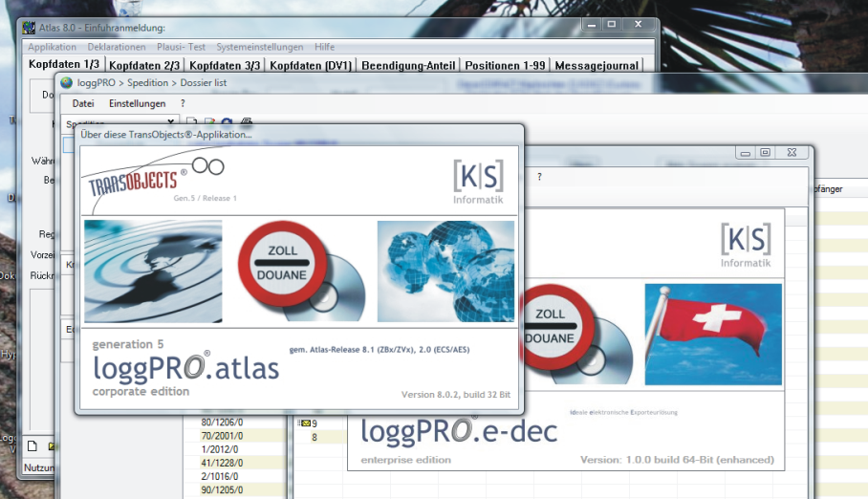
Task: Restore the e-dec window with middle control
Action: (765, 153)
